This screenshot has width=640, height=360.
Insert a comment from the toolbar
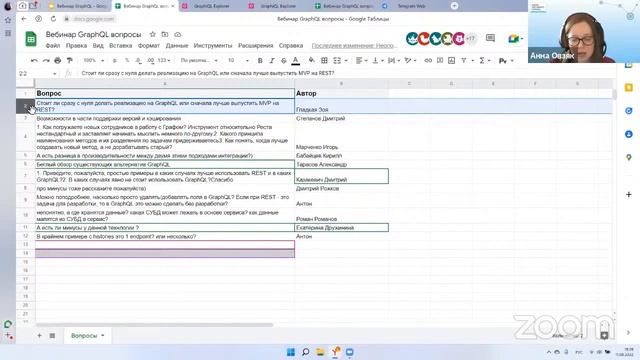(x=440, y=60)
